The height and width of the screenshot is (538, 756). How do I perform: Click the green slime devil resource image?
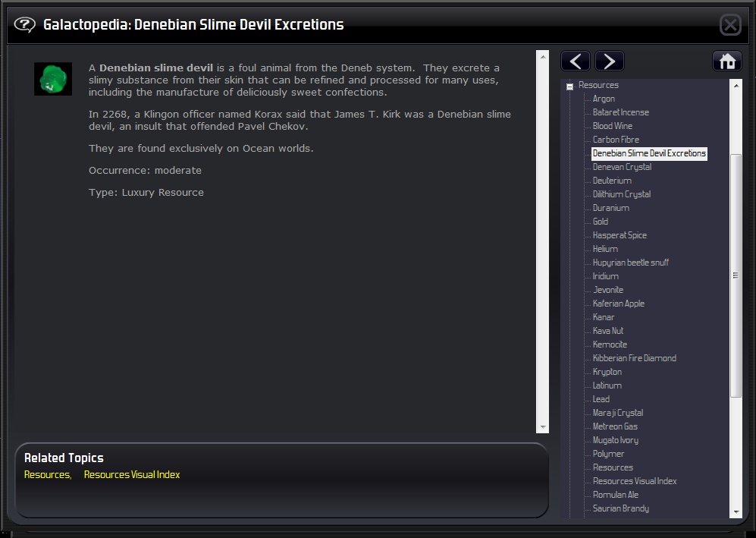(53, 79)
